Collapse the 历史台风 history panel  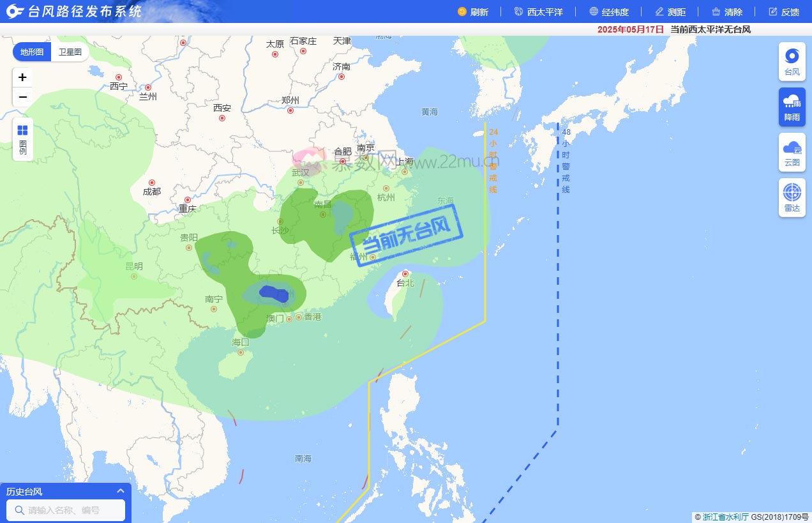pyautogui.click(x=119, y=491)
